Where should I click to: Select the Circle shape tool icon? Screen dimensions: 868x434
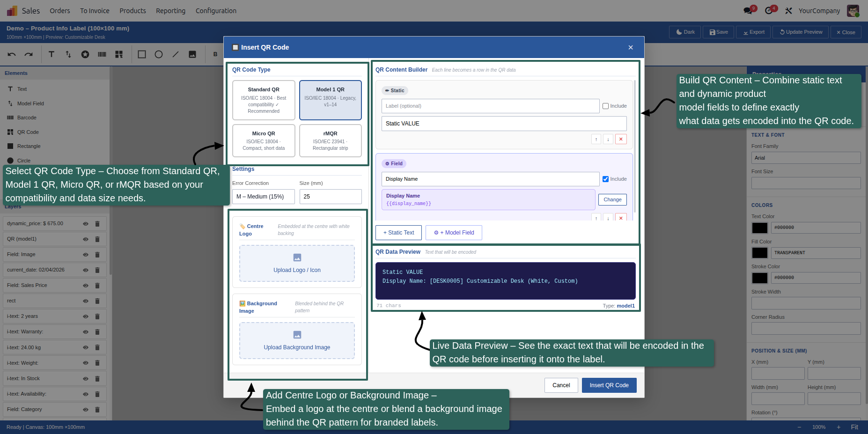pyautogui.click(x=159, y=54)
